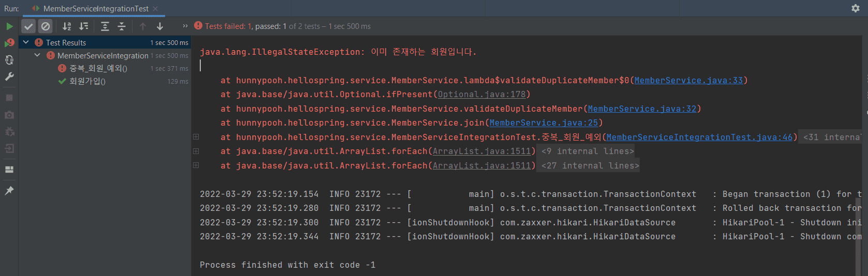Open Run window settings via the gear icon
Screen dimensions: 868x276
(x=855, y=8)
